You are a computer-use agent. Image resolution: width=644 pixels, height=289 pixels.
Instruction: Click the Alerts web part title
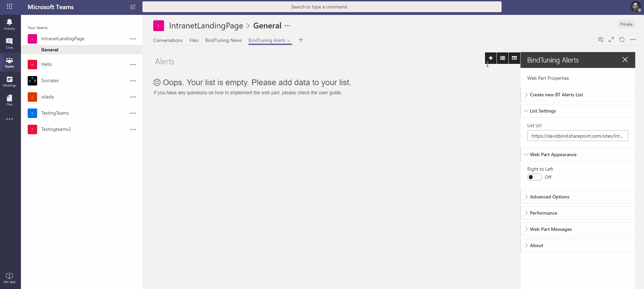click(165, 62)
